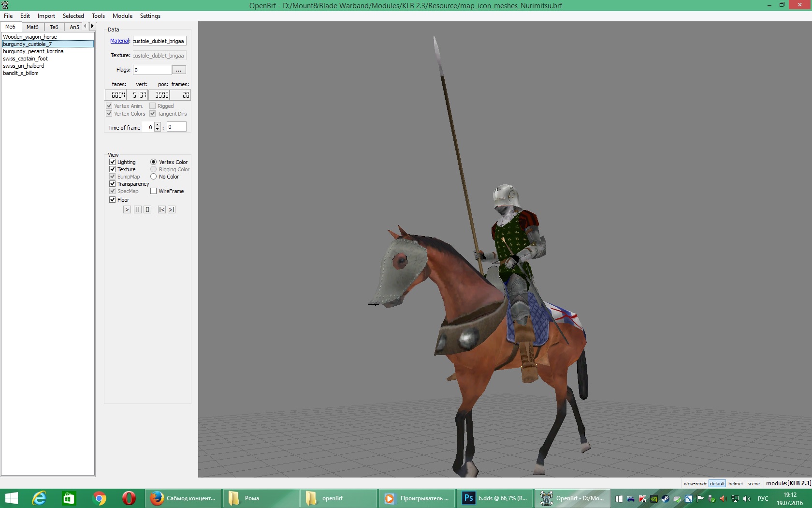This screenshot has height=508, width=812.
Task: Select the Vertex Color radio button
Action: point(153,162)
